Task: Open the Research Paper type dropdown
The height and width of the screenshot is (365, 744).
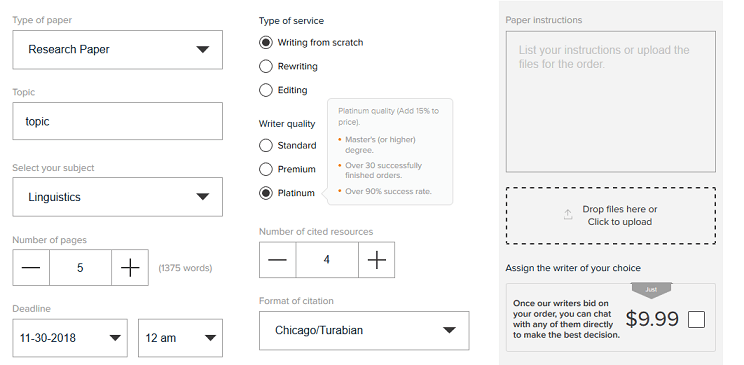Action: (x=118, y=50)
